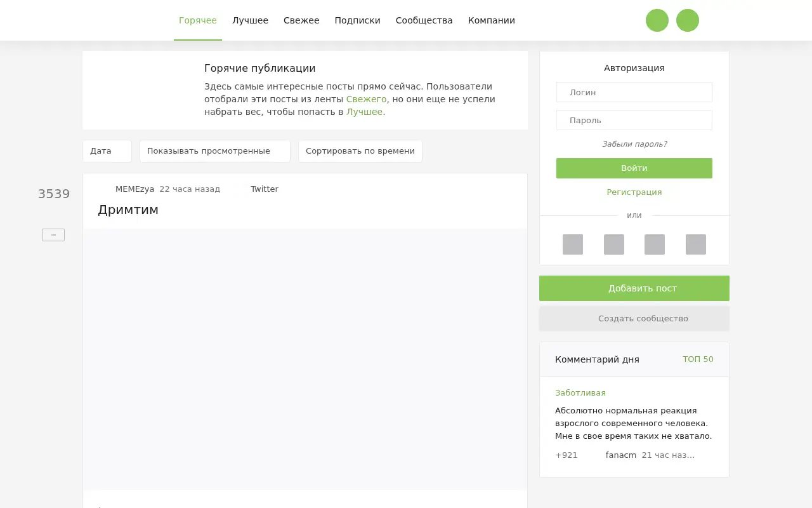Focus the Логин input field
This screenshot has width=812, height=508.
(x=634, y=92)
